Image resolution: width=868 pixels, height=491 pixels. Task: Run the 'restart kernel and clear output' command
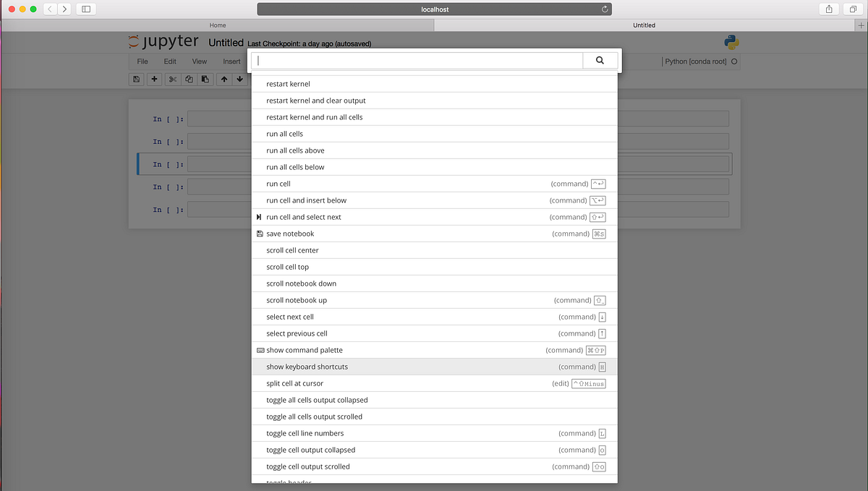[315, 100]
